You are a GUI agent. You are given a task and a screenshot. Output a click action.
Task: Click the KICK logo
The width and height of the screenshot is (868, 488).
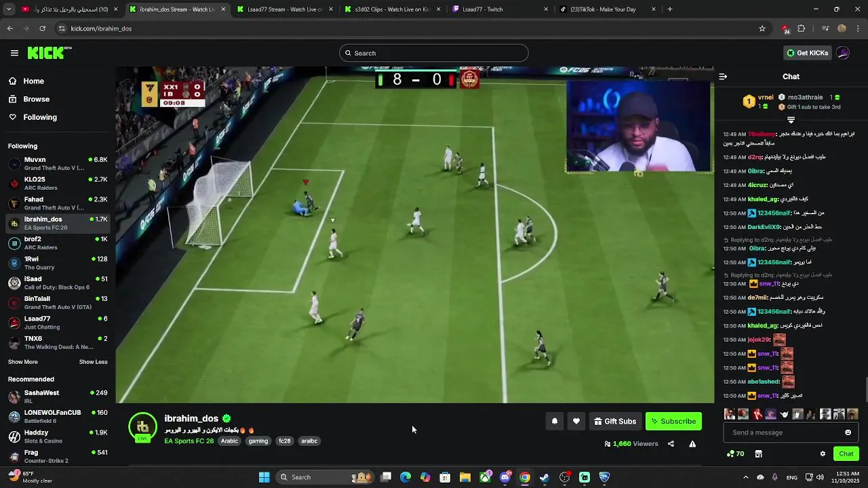coord(49,53)
